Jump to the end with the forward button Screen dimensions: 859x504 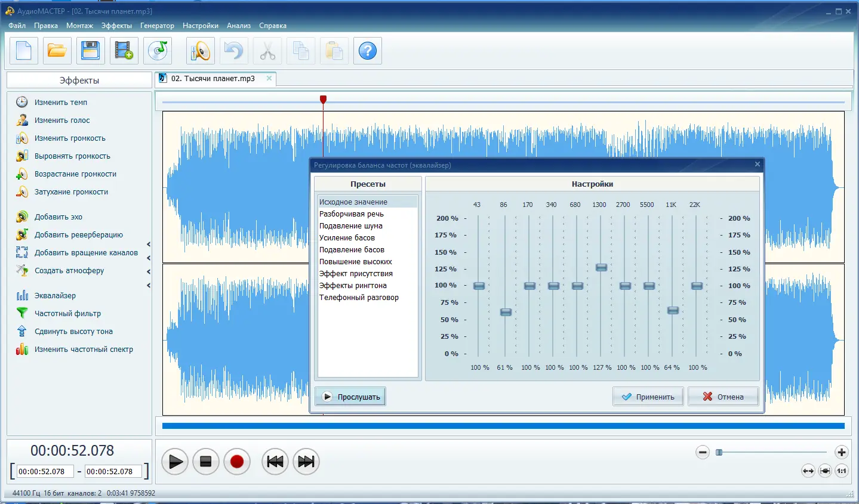(306, 462)
